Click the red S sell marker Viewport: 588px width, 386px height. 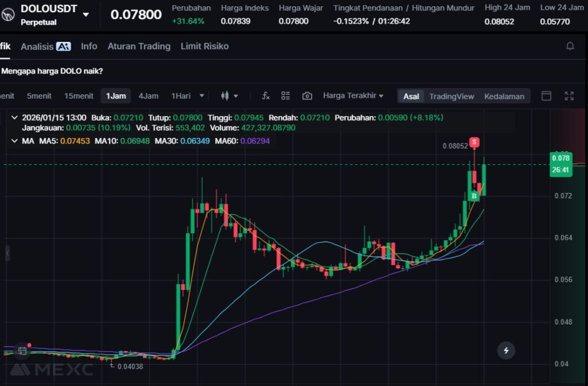pyautogui.click(x=474, y=141)
